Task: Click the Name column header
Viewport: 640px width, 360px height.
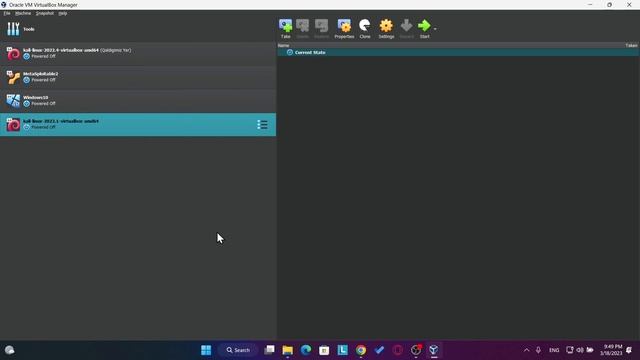Action: (x=284, y=45)
